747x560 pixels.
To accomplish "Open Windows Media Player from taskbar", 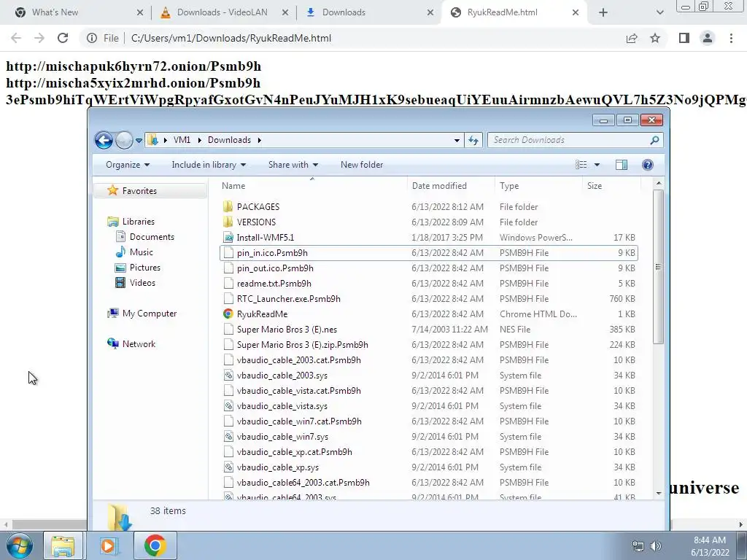I will 109,545.
